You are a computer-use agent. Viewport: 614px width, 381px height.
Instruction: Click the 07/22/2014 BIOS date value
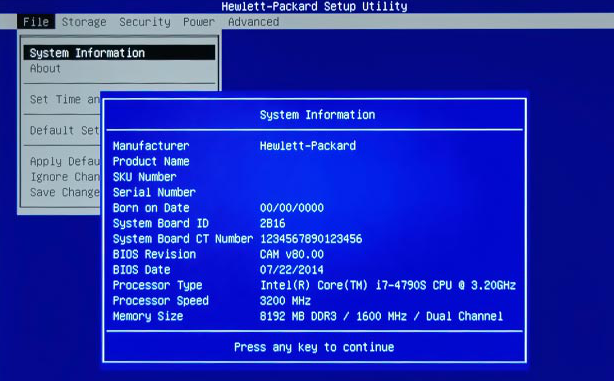[x=292, y=270]
